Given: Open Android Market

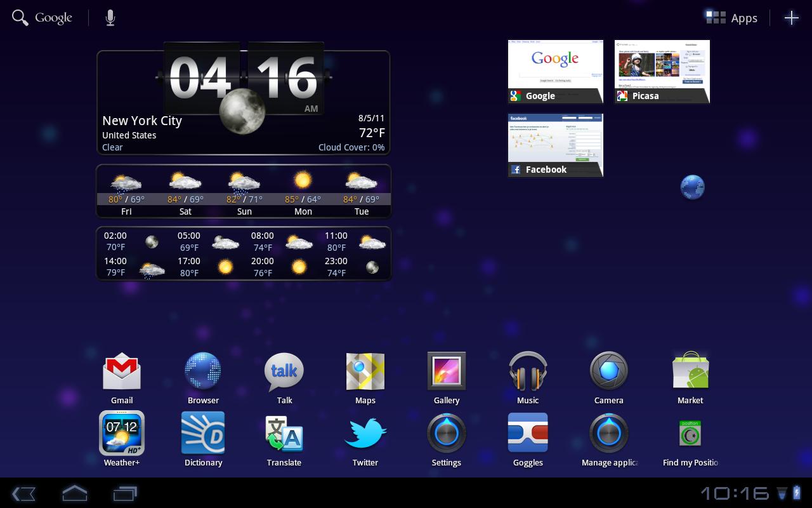Looking at the screenshot, I should pos(690,378).
